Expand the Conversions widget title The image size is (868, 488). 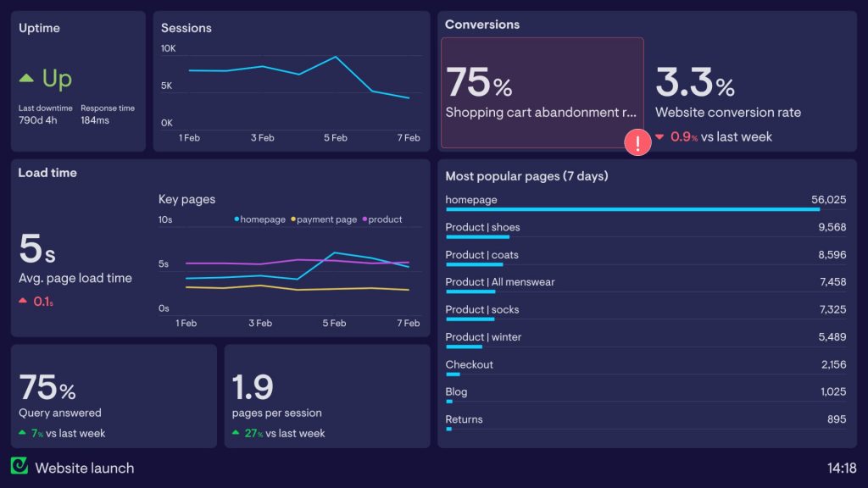tap(482, 25)
